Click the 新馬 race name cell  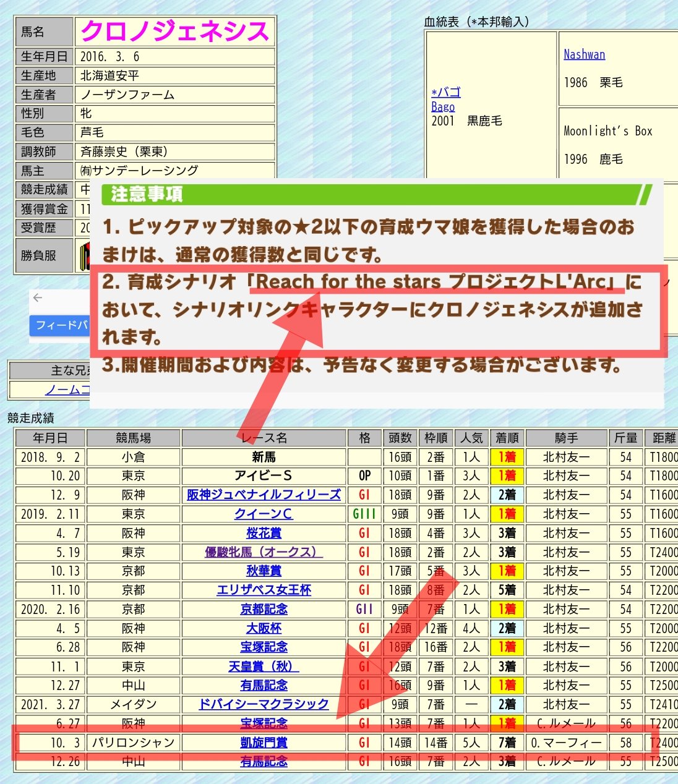[x=264, y=457]
